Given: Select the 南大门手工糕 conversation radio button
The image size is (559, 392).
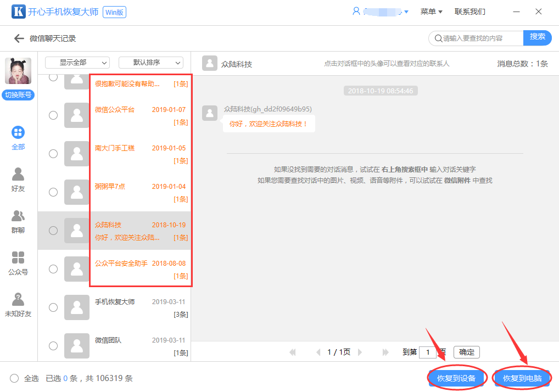Looking at the screenshot, I should [53, 154].
